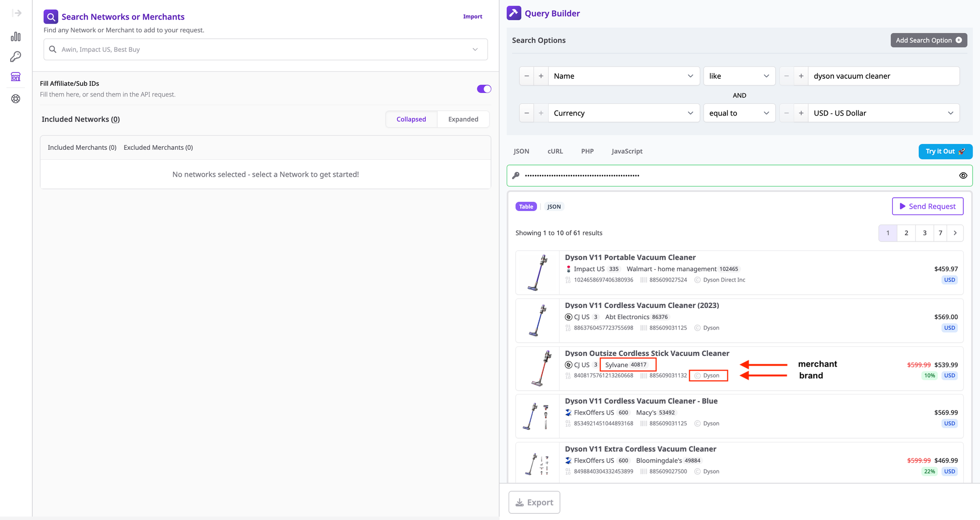The width and height of the screenshot is (980, 520).
Task: Select the Table results view
Action: (x=526, y=207)
